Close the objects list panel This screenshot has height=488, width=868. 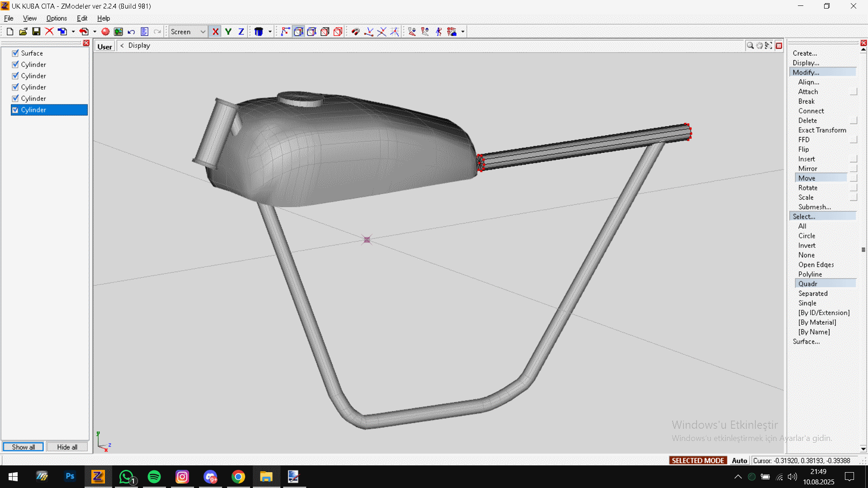tap(86, 43)
